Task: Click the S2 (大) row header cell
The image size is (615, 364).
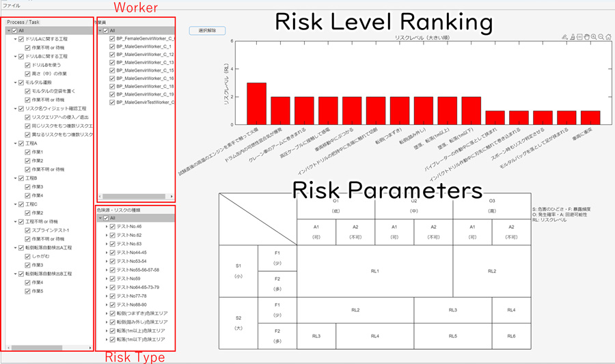Action: [238, 323]
